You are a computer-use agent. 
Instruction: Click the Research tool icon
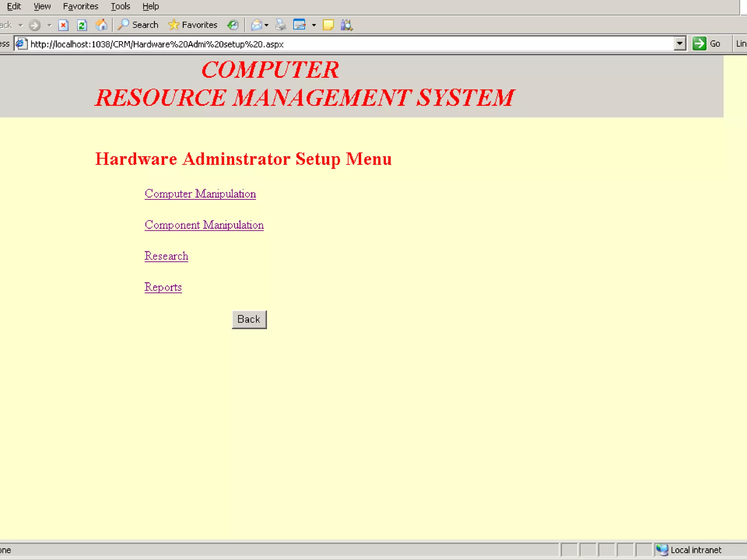coord(347,25)
